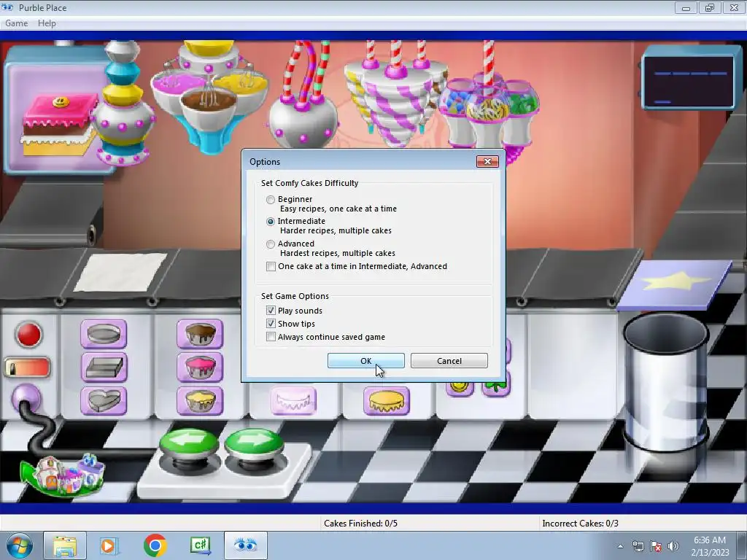The image size is (747, 560).
Task: Click the Windows Start orb
Action: [x=20, y=545]
